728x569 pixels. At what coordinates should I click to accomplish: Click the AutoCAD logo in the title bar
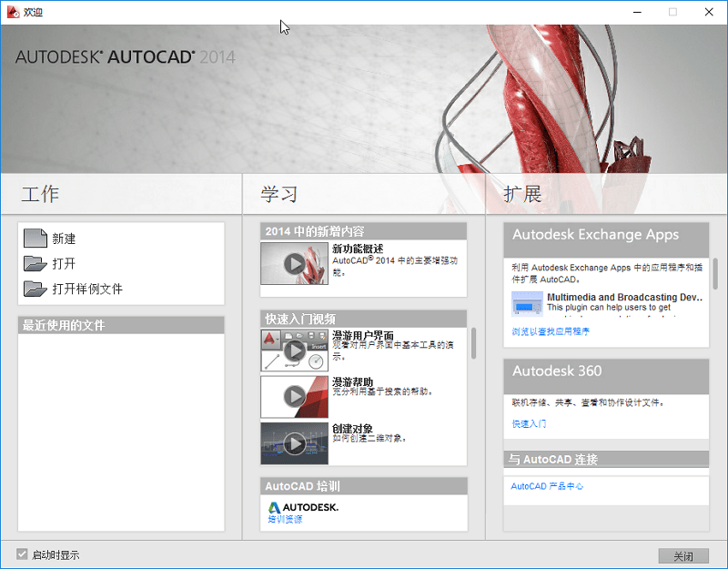pyautogui.click(x=13, y=12)
